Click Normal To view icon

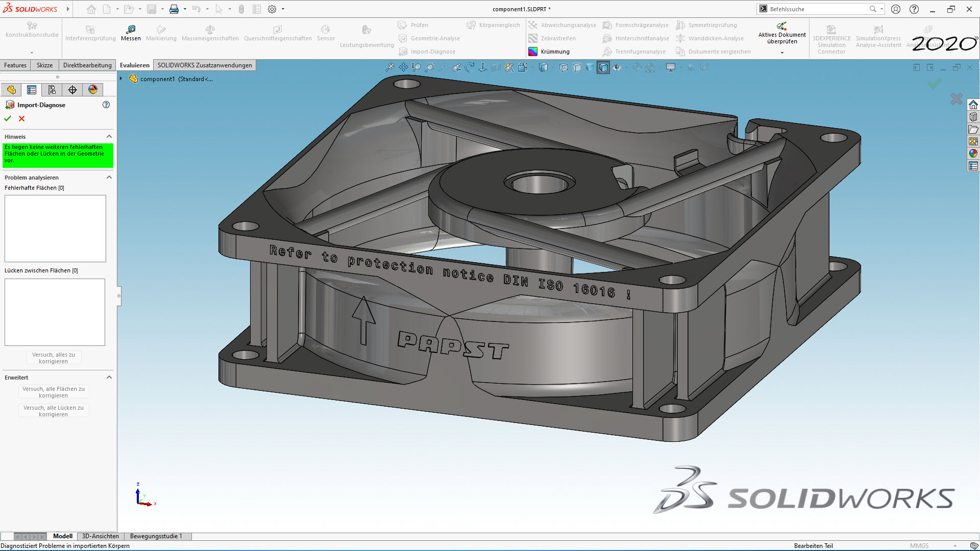483,67
